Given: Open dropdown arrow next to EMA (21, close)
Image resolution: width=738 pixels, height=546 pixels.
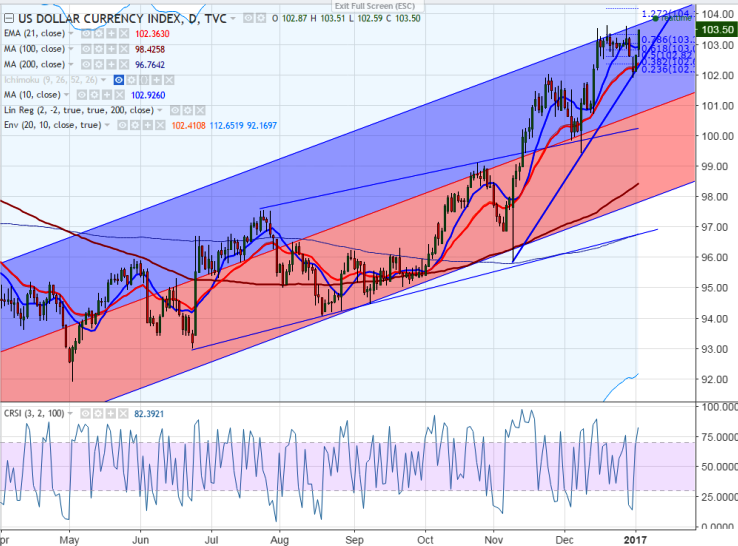Looking at the screenshot, I should click(x=71, y=33).
